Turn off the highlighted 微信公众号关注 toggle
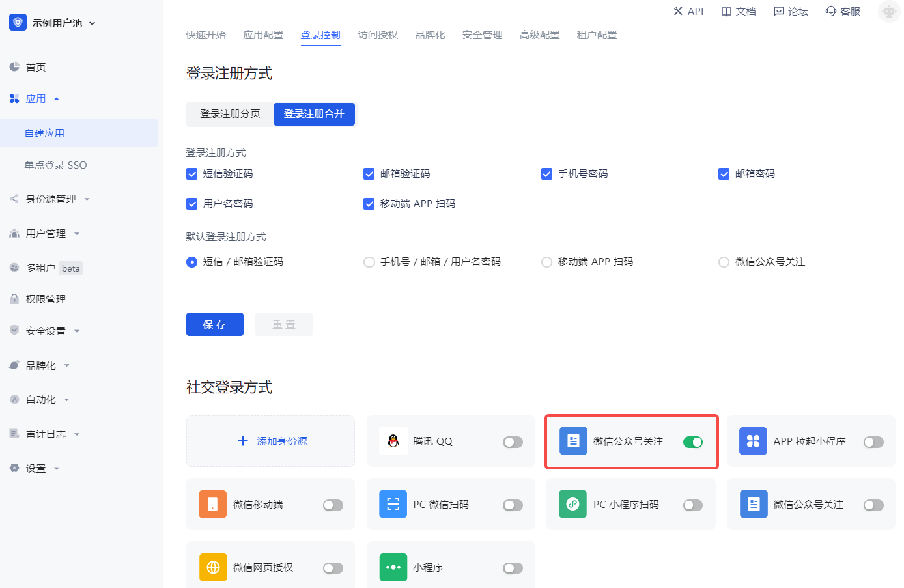This screenshot has width=904, height=588. [x=692, y=442]
